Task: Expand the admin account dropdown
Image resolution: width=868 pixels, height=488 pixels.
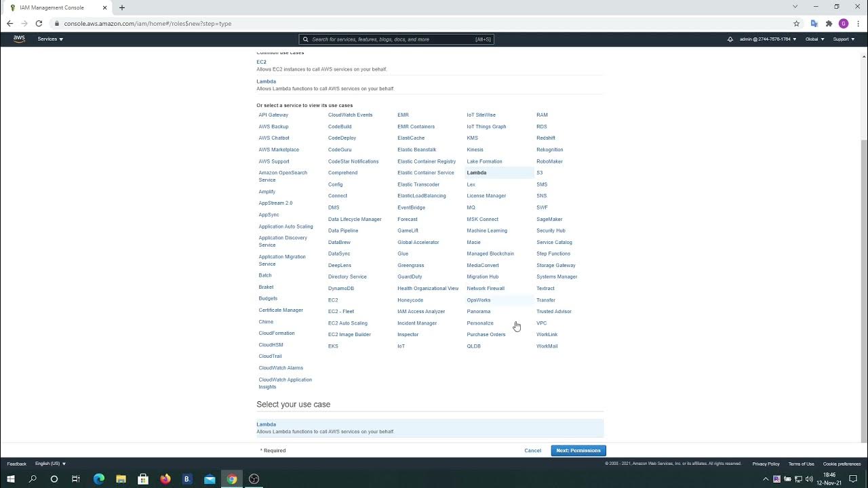Action: click(x=768, y=39)
